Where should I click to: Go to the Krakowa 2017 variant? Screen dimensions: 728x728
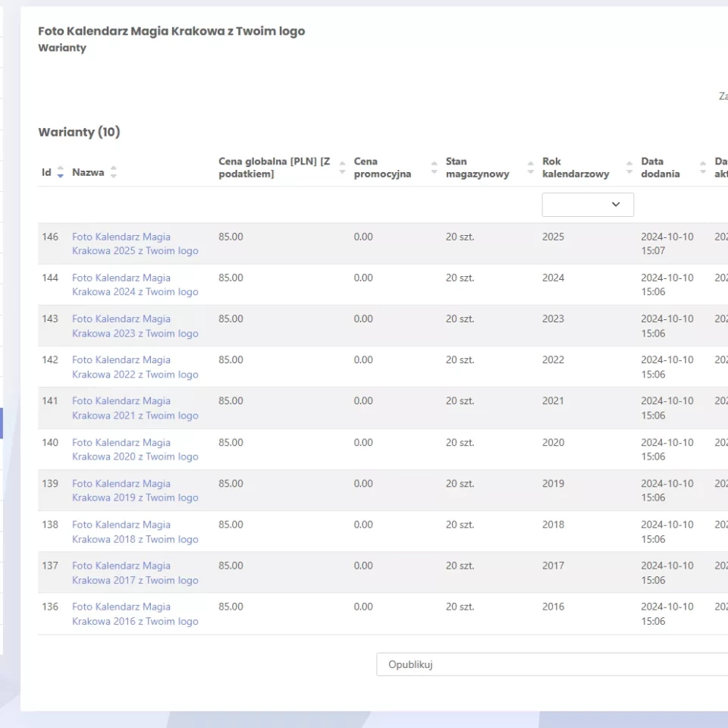point(135,573)
